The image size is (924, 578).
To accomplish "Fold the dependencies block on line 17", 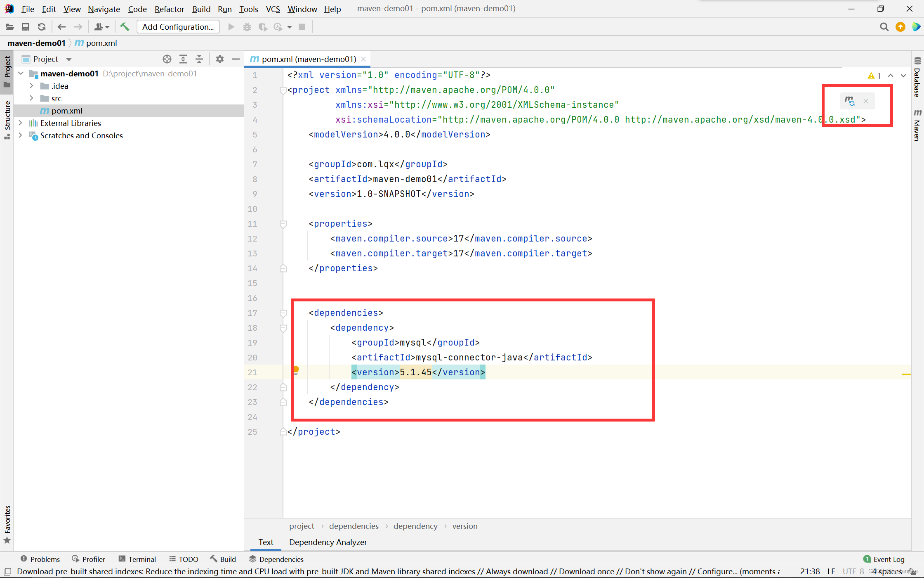I will click(283, 313).
